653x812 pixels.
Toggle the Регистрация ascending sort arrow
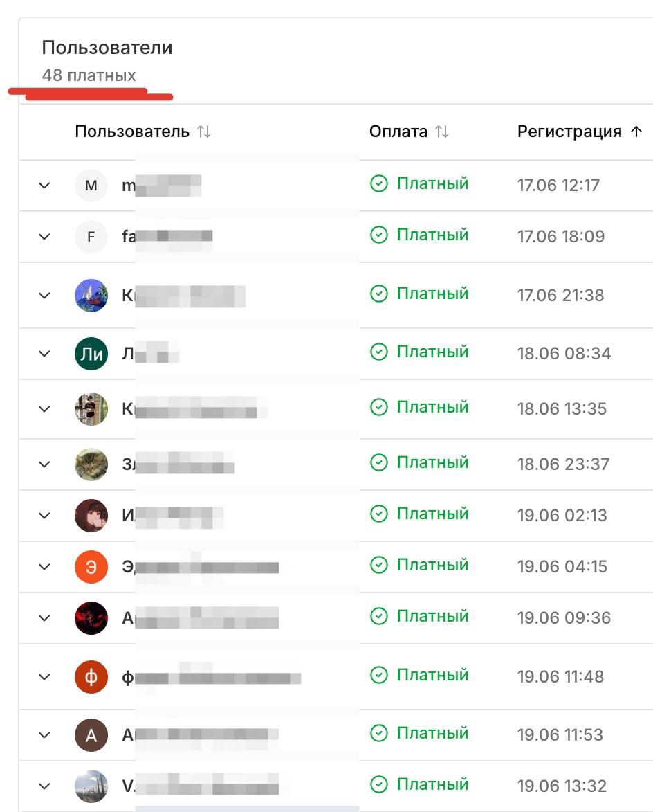pyautogui.click(x=636, y=132)
